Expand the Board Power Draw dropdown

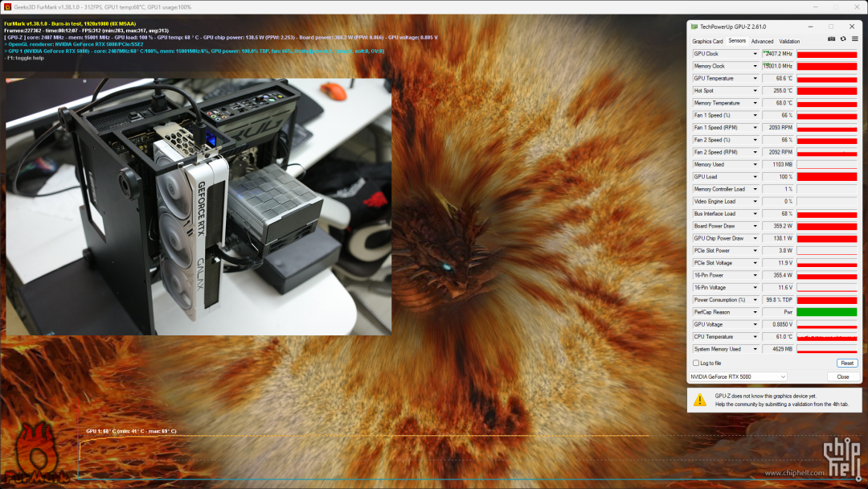point(755,226)
